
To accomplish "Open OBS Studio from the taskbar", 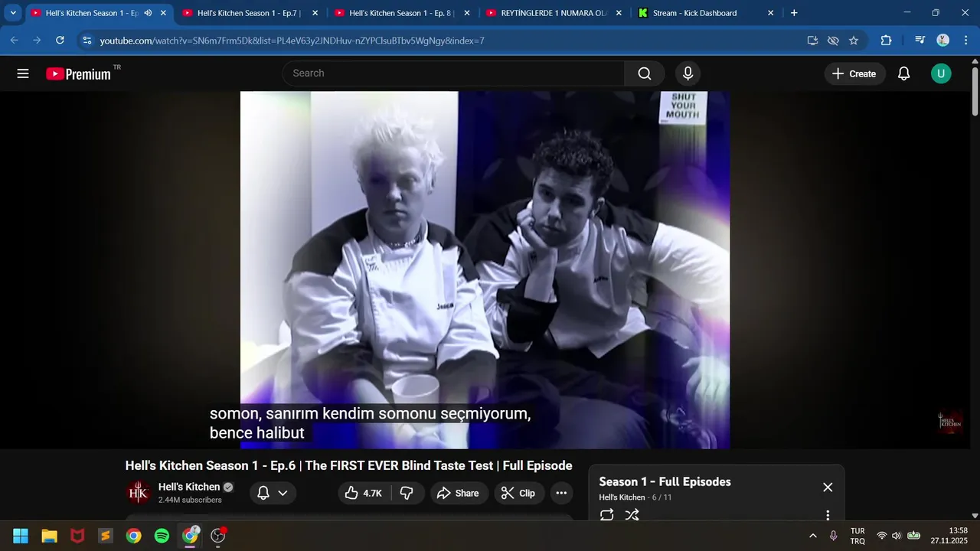I will 218,536.
